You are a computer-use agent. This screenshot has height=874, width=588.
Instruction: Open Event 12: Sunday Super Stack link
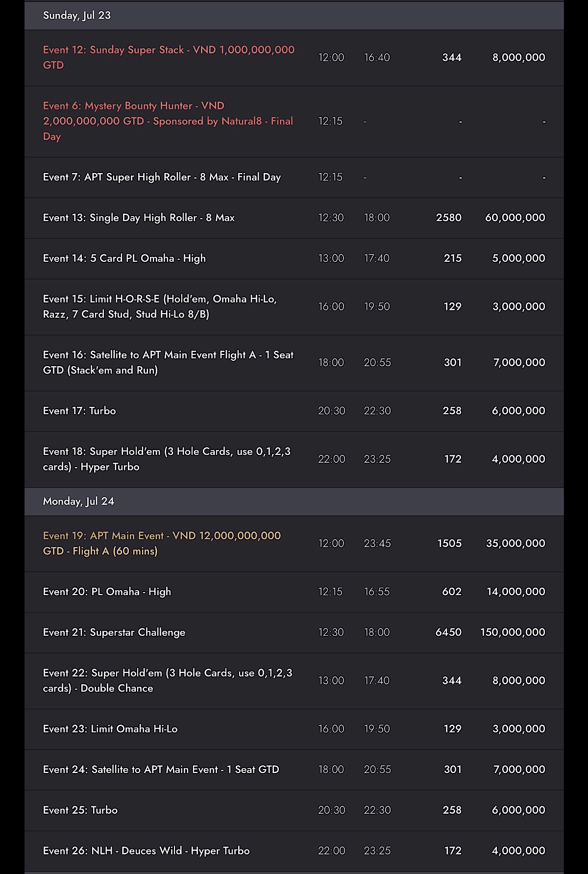point(169,57)
